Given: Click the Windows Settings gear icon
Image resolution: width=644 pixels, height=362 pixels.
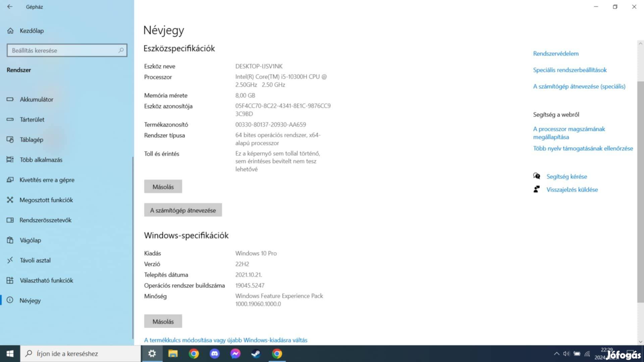Looking at the screenshot, I should [152, 353].
